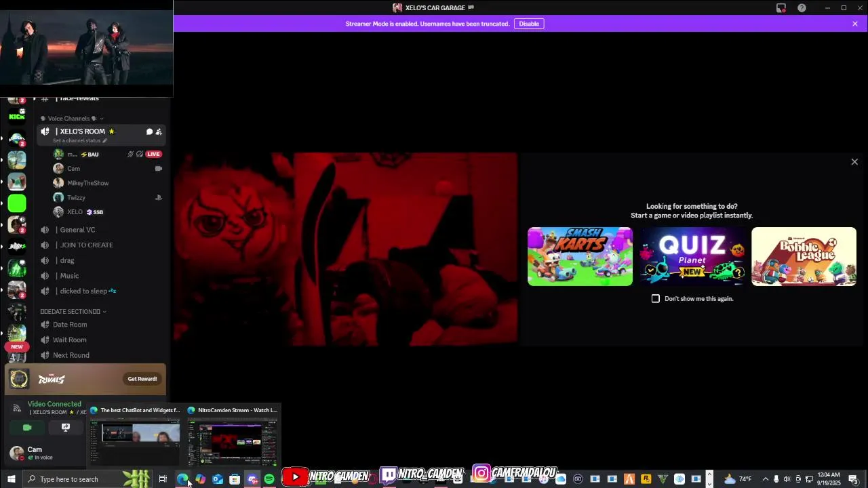The image size is (868, 488).
Task: Click Disable streamer mode button
Action: pyautogui.click(x=529, y=24)
